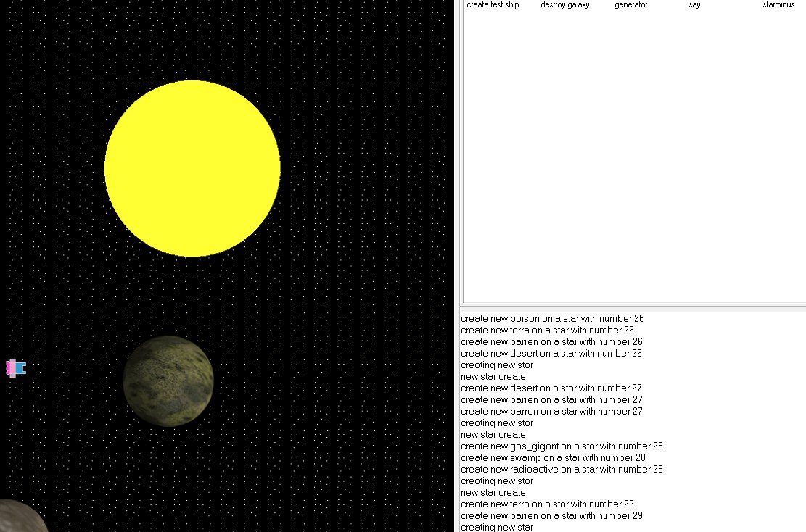Click the "say" command
Screen dimensions: 806x532
[694, 4]
